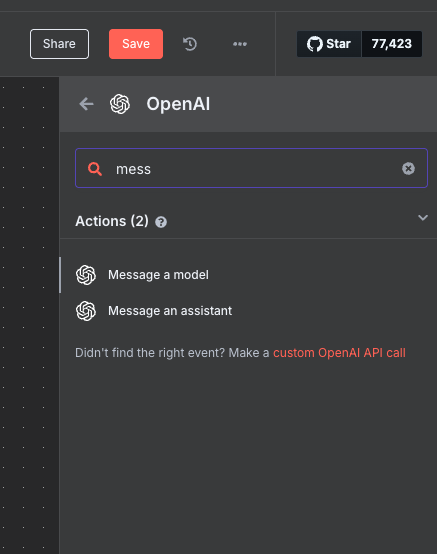Click OpenAI icon beside Message a model

[x=86, y=275]
